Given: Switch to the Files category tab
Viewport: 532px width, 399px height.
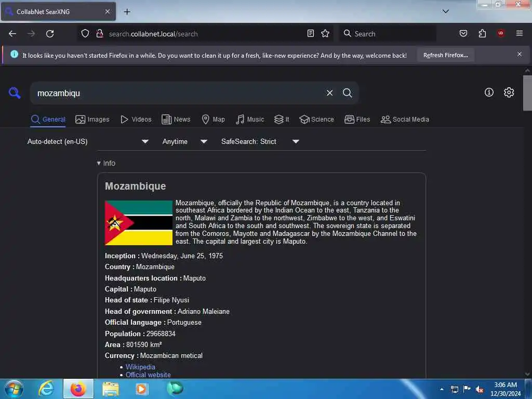Looking at the screenshot, I should [x=357, y=119].
